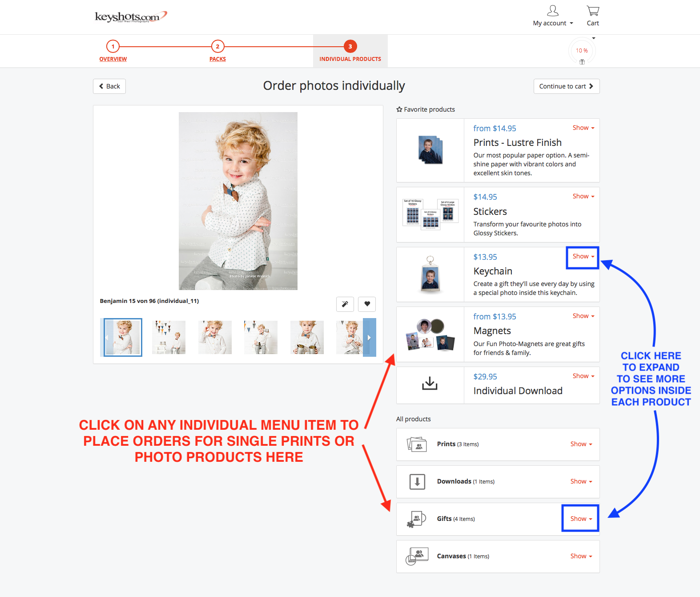Click the 10% discount gift indicator
This screenshot has height=597, width=700.
[582, 51]
